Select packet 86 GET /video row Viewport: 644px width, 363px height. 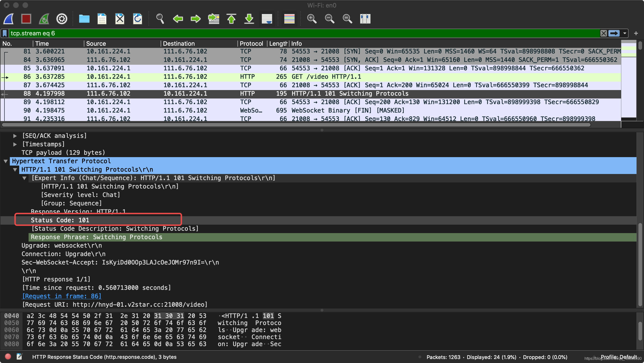click(311, 77)
